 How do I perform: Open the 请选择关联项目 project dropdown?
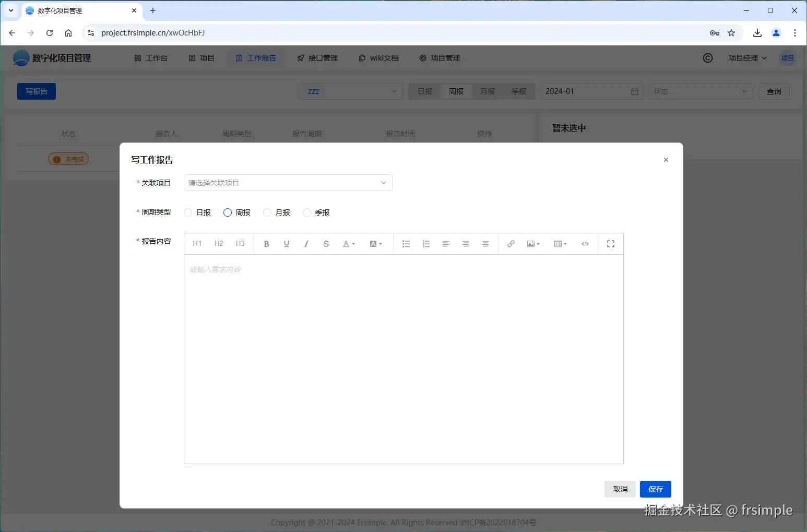[x=287, y=182]
